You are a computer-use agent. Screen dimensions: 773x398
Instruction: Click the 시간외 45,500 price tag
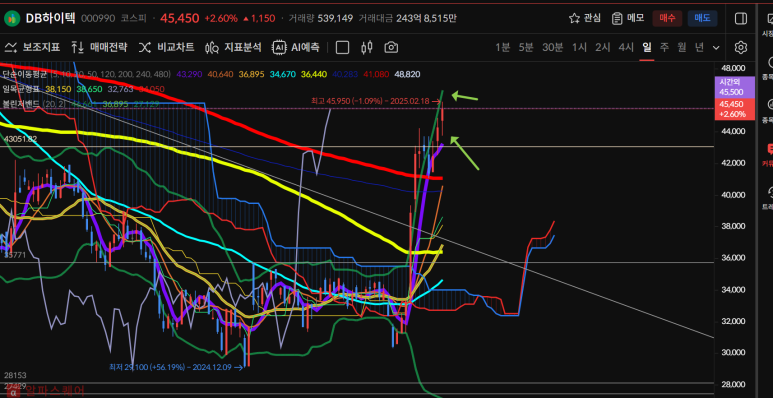tap(735, 87)
